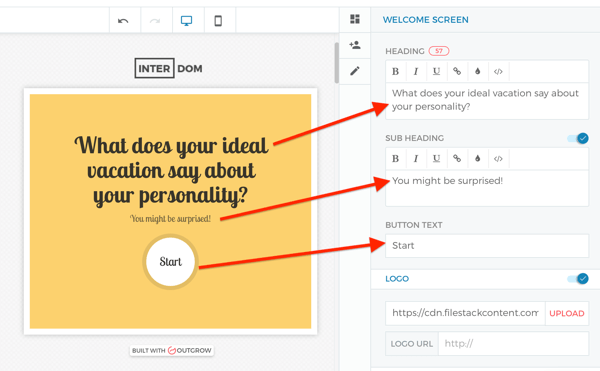Apply italic in Heading editor
Viewport: 600px width, 371px height.
point(416,72)
